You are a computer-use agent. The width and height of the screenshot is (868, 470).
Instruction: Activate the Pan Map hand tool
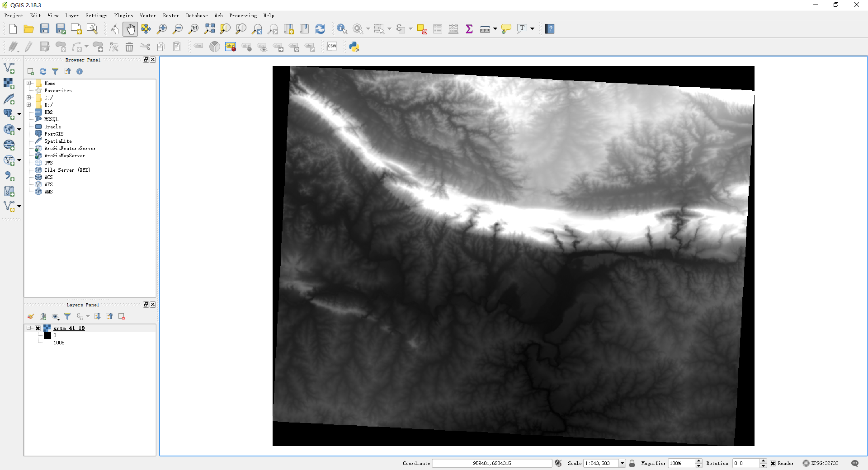[x=130, y=29]
